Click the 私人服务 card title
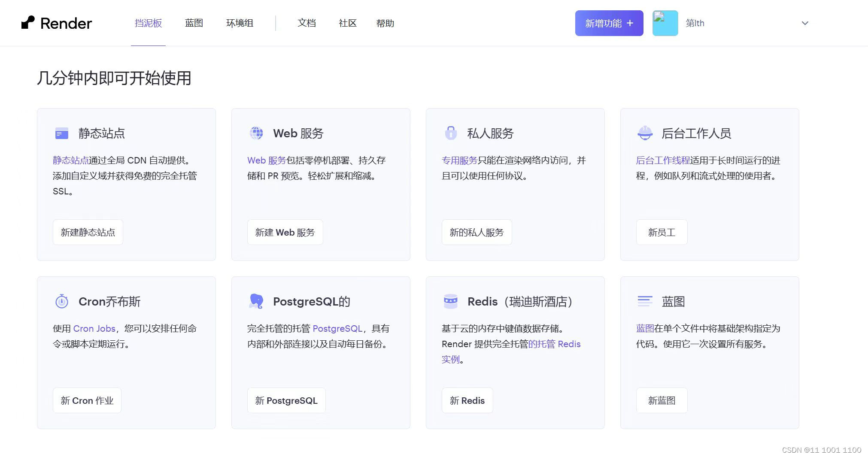This screenshot has width=868, height=457. (x=491, y=133)
